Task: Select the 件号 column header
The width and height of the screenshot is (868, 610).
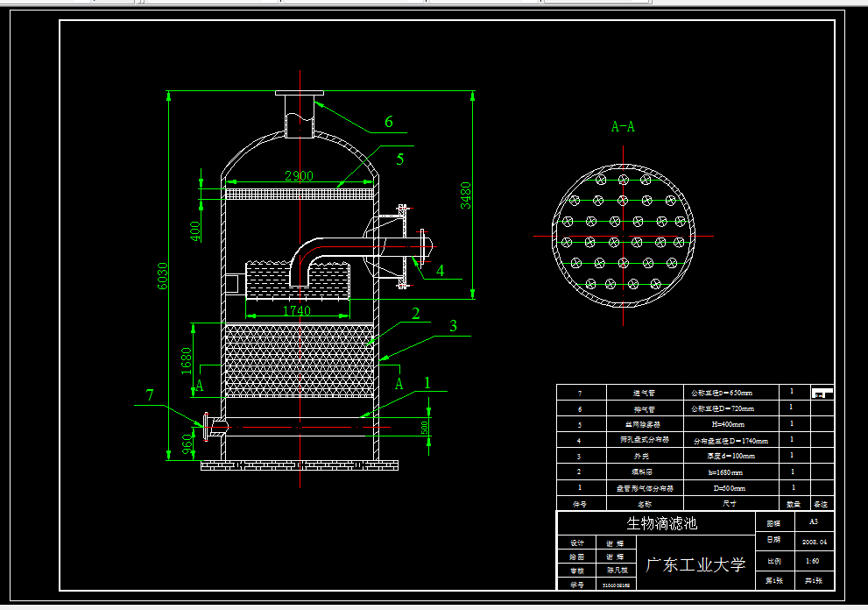Action: (x=580, y=504)
